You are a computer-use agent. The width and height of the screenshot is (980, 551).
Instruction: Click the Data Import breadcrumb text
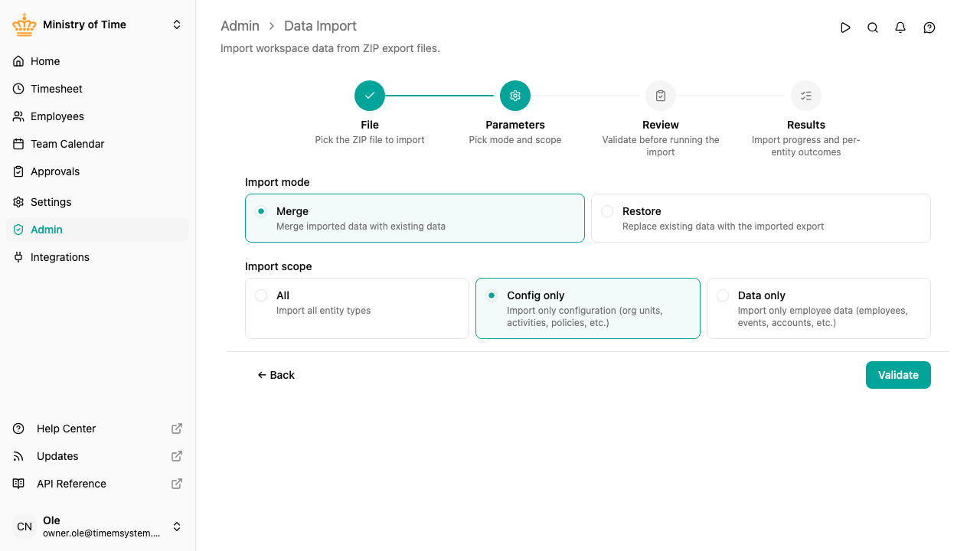pyautogui.click(x=320, y=26)
